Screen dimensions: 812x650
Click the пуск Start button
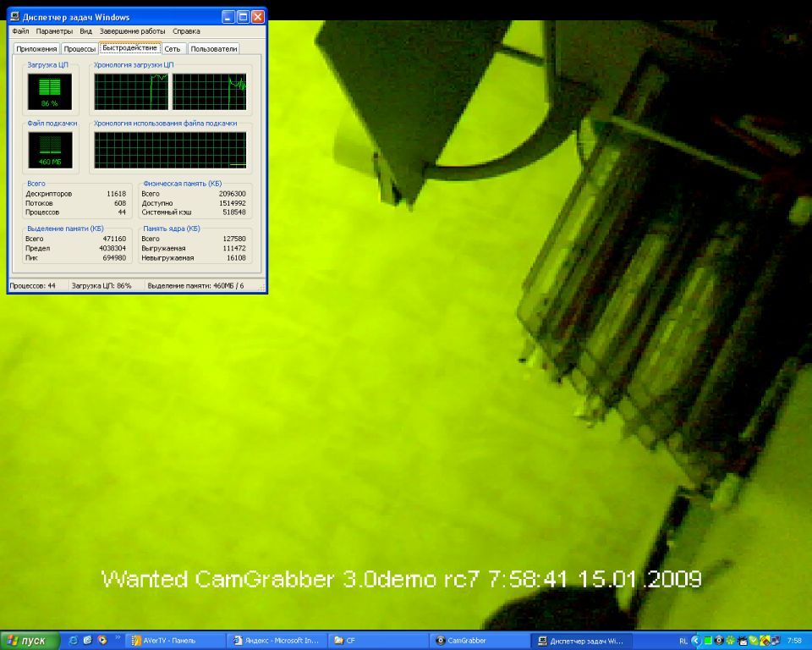(30, 641)
